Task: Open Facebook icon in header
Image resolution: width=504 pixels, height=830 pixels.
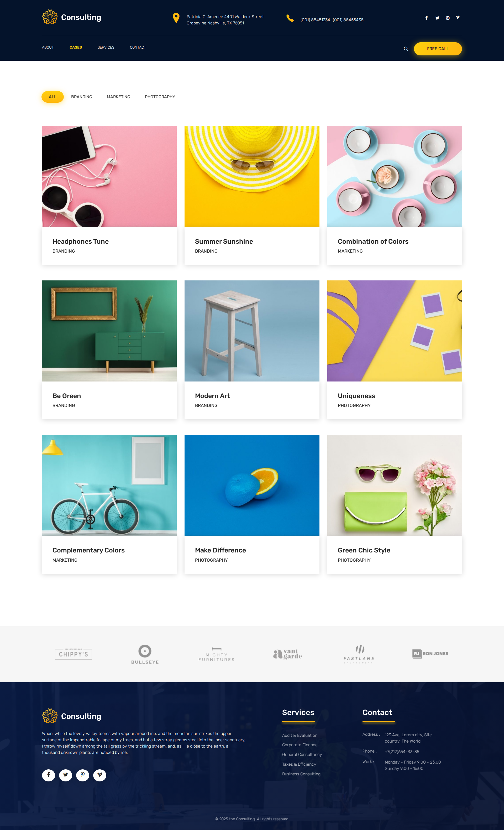Action: (x=426, y=18)
